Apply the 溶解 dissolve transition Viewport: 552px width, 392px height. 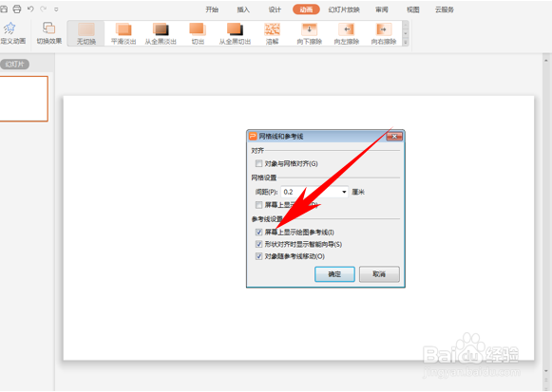click(x=272, y=33)
